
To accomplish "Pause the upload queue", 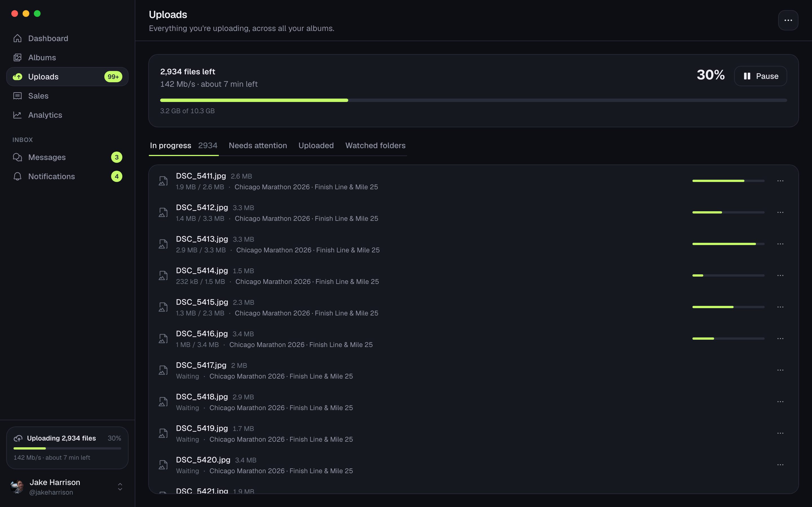I will [x=760, y=76].
